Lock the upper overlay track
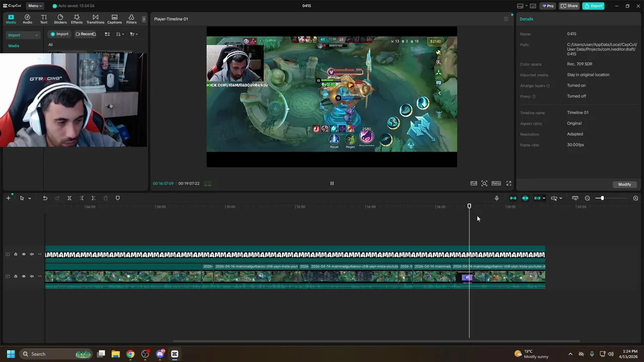Screen dimensions: 644x362 pos(16,254)
